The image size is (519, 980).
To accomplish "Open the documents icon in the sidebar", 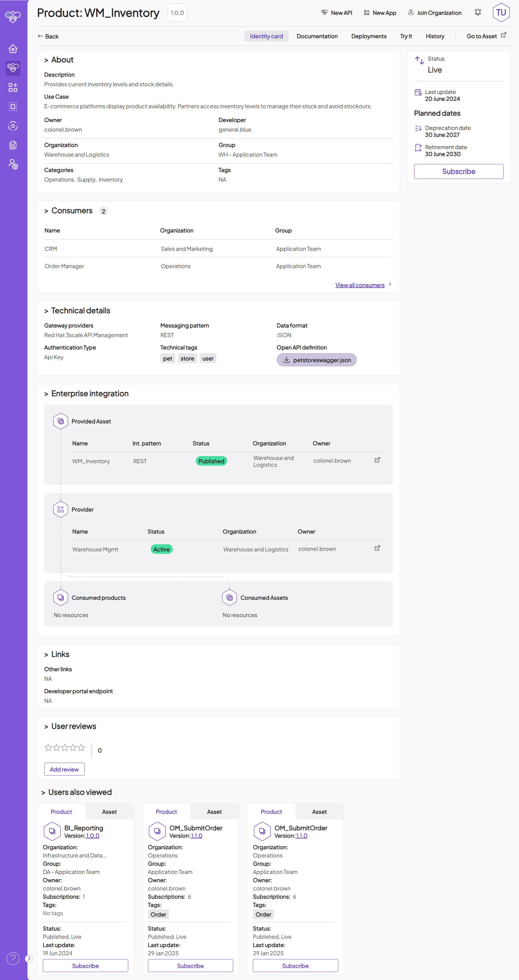I will [13, 145].
